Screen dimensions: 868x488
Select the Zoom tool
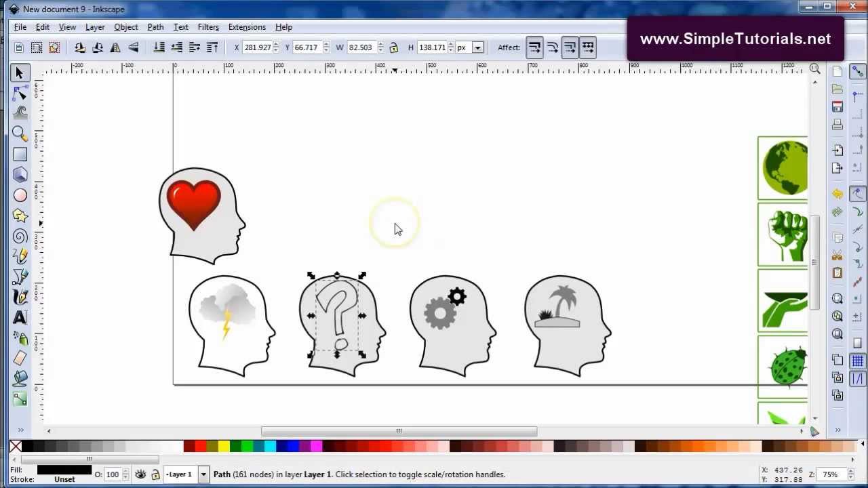tap(20, 134)
